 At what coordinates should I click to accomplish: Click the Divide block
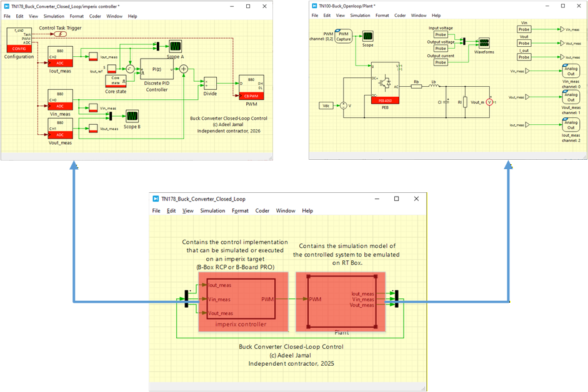(x=210, y=83)
